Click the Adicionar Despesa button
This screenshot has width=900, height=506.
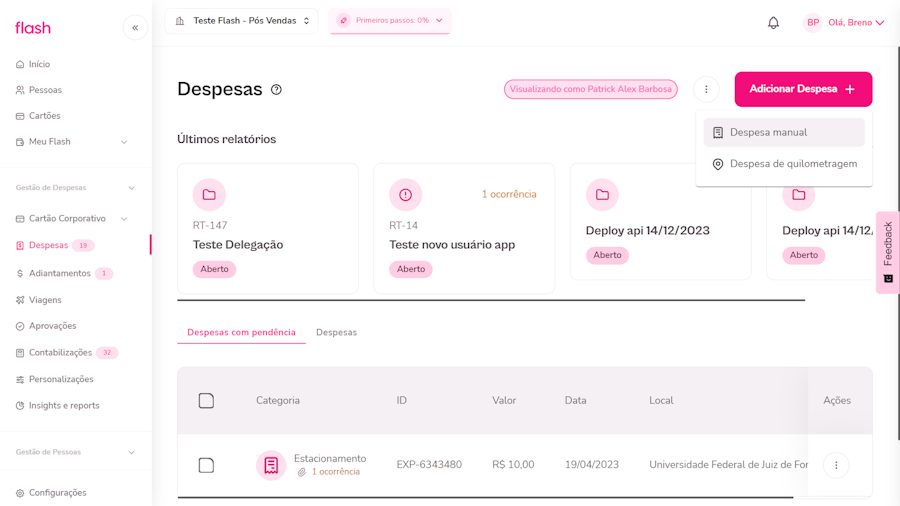[x=803, y=89]
